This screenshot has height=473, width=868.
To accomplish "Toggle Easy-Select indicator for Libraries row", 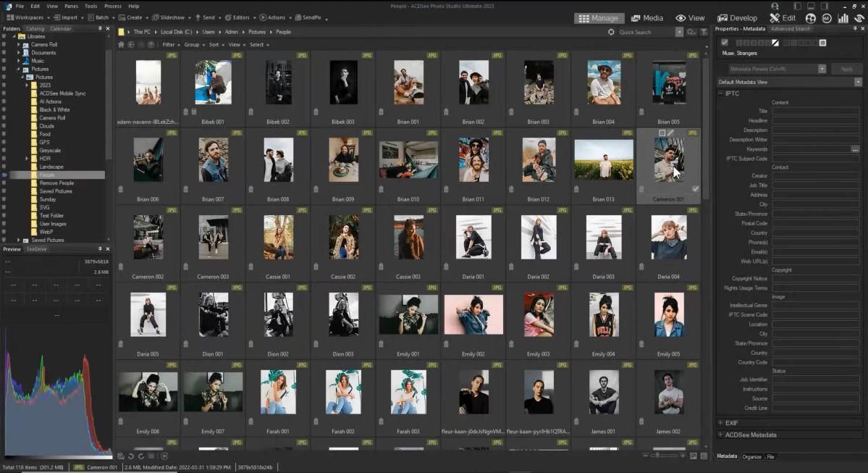I will 4,36.
